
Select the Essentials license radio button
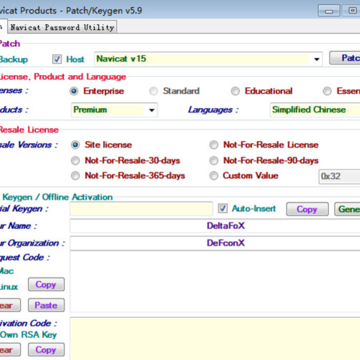tap(327, 91)
